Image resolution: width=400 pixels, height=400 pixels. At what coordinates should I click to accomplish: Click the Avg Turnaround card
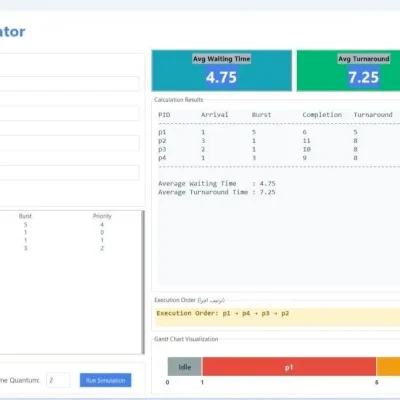(348, 70)
